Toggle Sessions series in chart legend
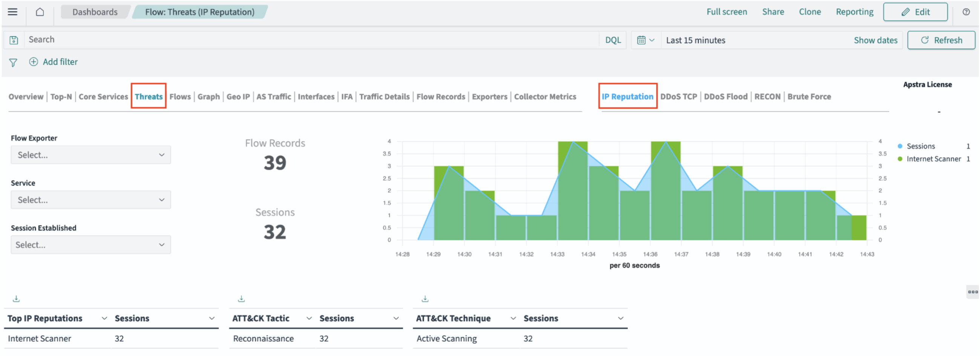 pos(920,146)
